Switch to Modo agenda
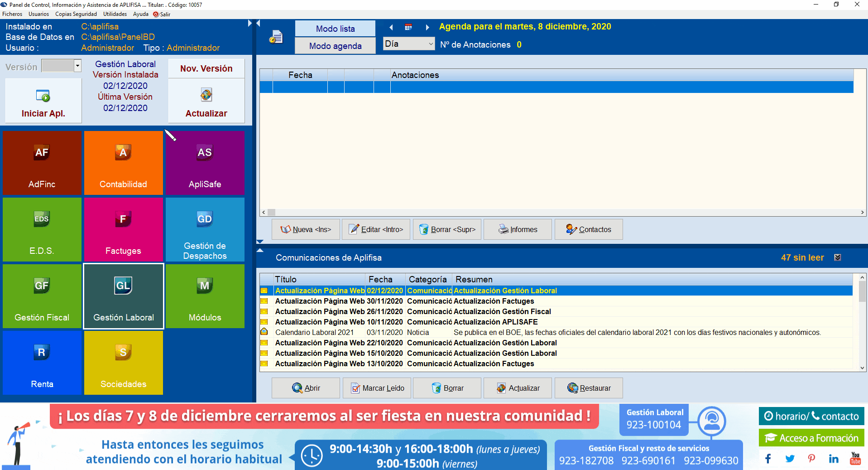The width and height of the screenshot is (868, 470). pyautogui.click(x=335, y=46)
